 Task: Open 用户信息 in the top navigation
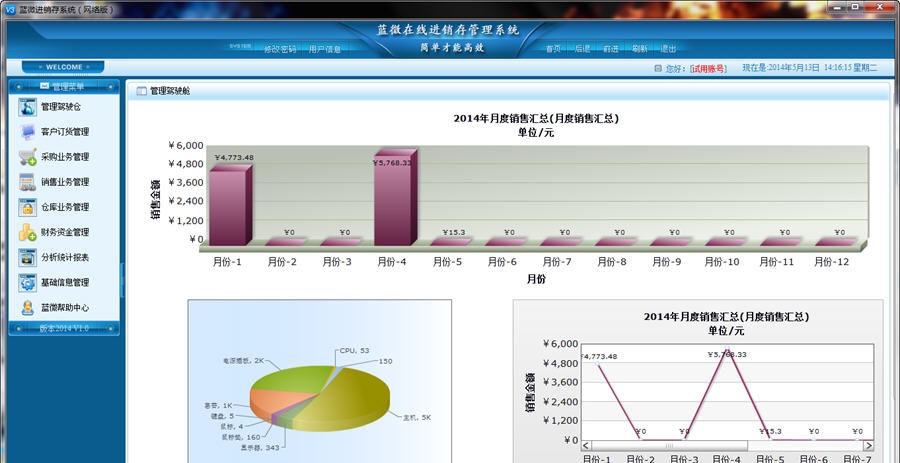tap(325, 49)
